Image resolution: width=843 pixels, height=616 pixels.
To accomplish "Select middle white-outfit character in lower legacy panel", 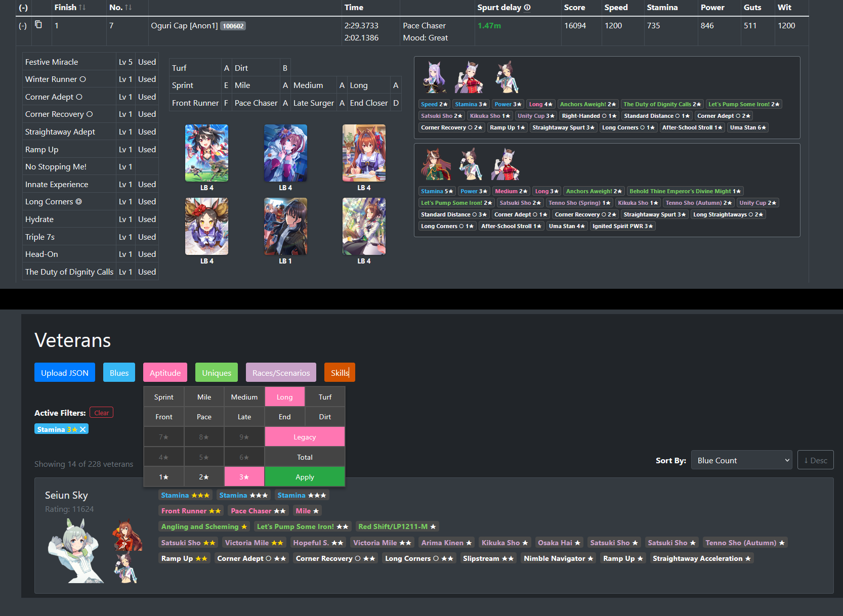I will pos(471,164).
